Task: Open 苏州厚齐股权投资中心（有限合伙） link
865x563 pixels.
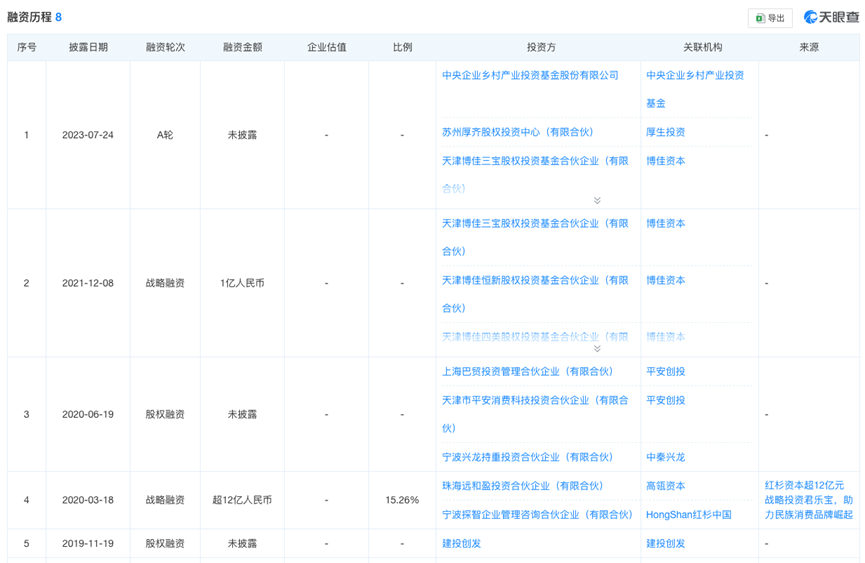Action: click(x=517, y=132)
